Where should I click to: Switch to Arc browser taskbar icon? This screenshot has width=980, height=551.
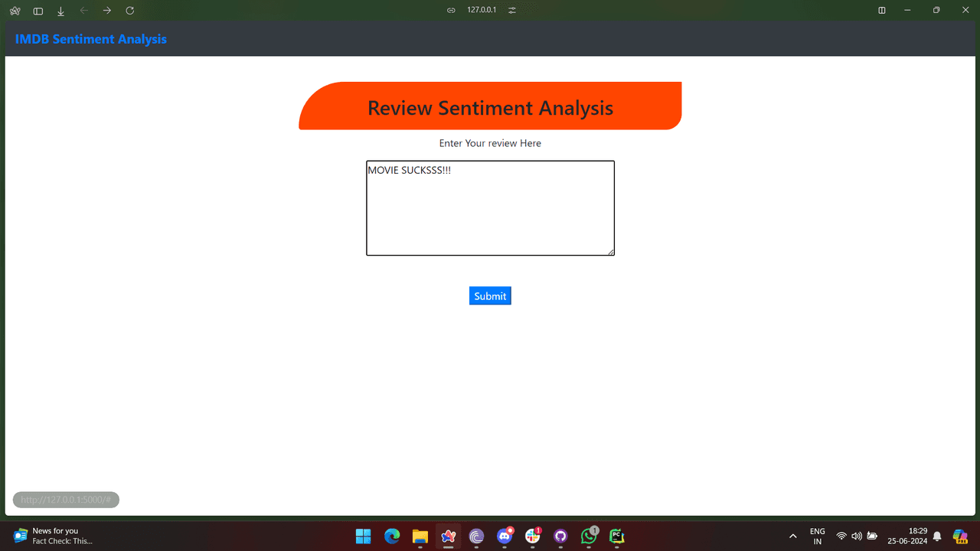tap(448, 536)
